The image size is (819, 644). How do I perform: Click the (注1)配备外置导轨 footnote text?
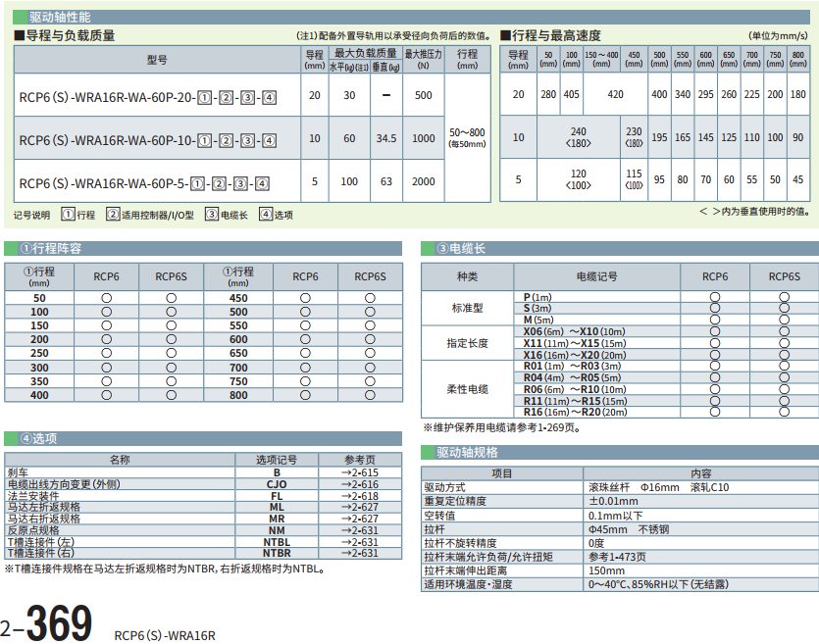394,36
